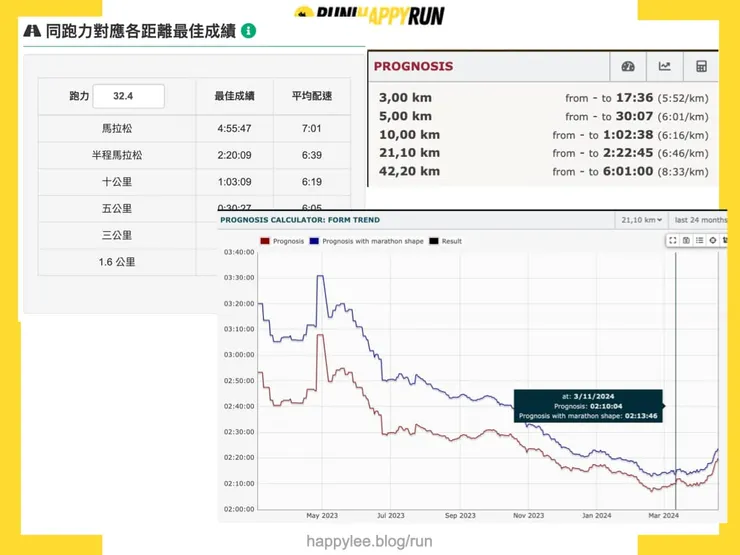The height and width of the screenshot is (555, 740).
Task: Click the 5,00 km prognosis row
Action: pyautogui.click(x=544, y=116)
